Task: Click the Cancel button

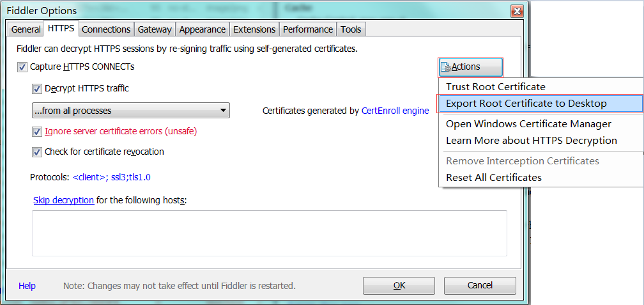Action: pos(480,285)
